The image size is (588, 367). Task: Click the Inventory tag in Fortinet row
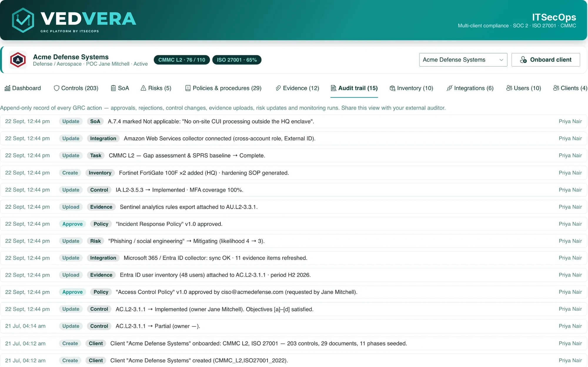(100, 173)
